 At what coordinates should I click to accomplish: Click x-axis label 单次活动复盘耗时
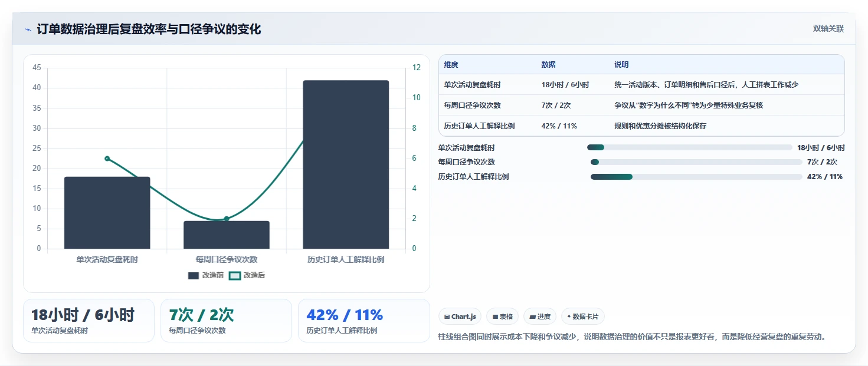(107, 259)
